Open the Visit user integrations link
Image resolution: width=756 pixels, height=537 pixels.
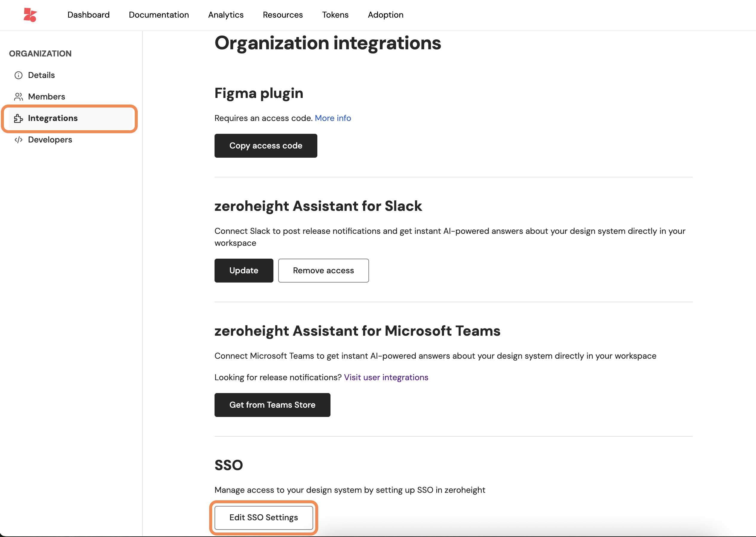click(386, 377)
